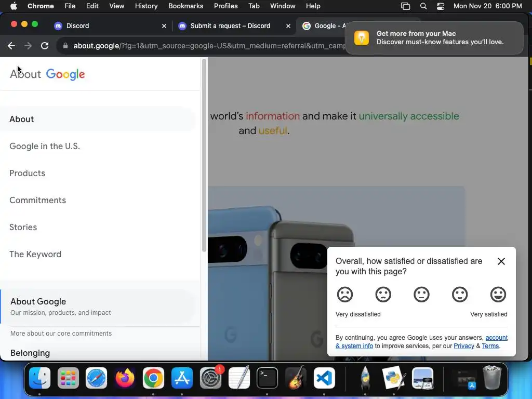
Task: Open GarageBand from the Dock
Action: [296, 378]
